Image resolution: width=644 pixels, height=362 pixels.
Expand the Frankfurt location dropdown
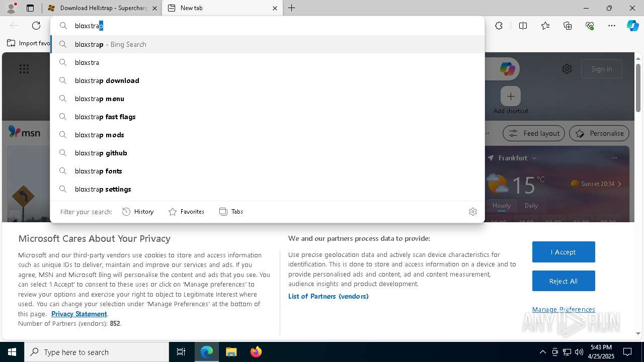pyautogui.click(x=534, y=158)
